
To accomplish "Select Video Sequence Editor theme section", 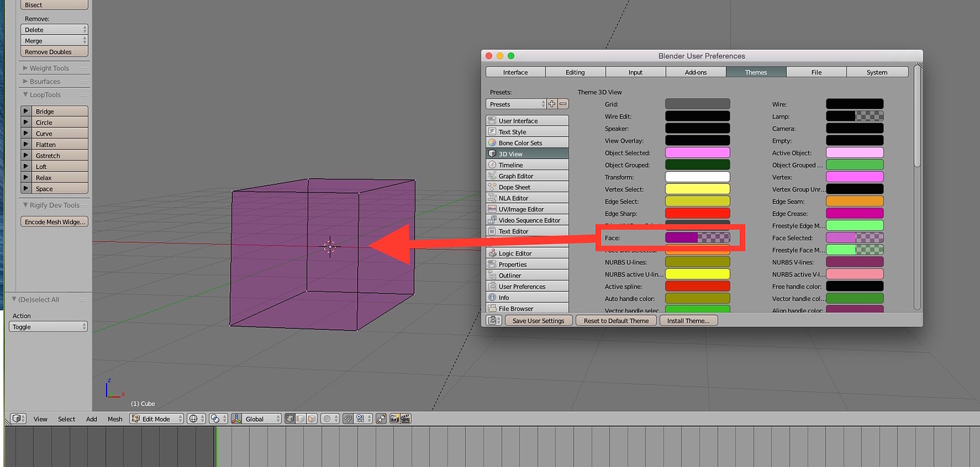I will 528,220.
